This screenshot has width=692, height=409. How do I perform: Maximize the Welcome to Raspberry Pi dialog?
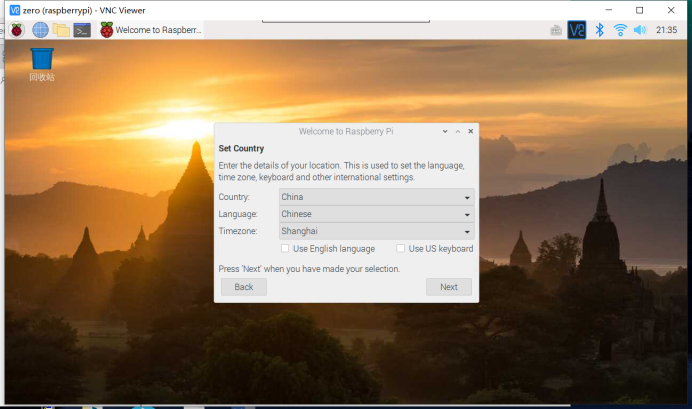click(x=458, y=131)
